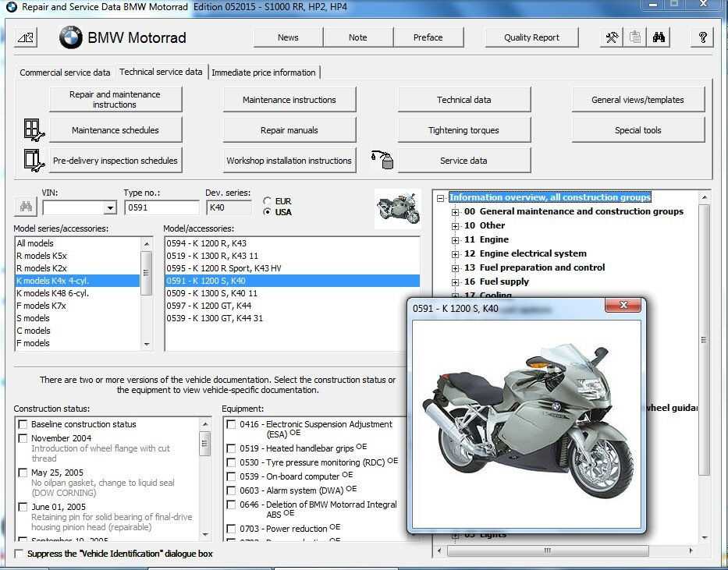728x570 pixels.
Task: Switch to Technical service data tab
Action: (161, 72)
